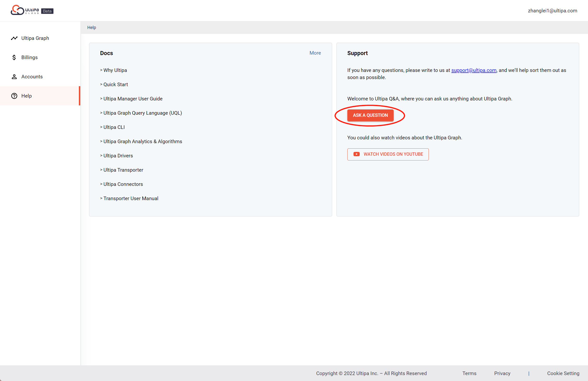Click the Docs heading
This screenshot has height=381, width=588.
(x=106, y=53)
